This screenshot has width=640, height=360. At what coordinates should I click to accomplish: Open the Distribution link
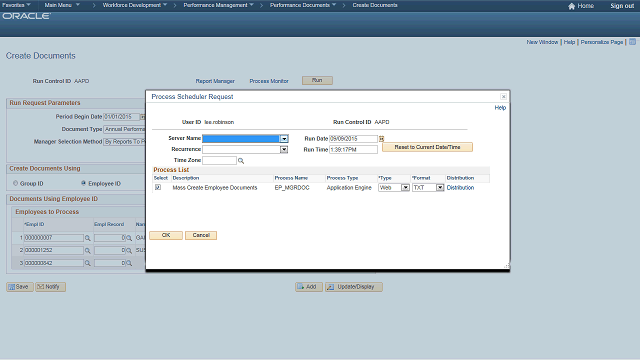460,188
